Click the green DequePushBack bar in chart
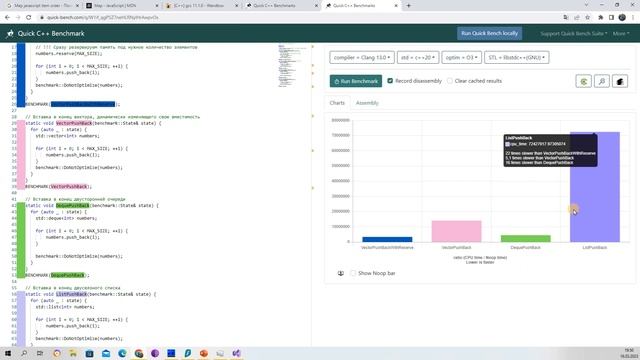 coord(525,239)
